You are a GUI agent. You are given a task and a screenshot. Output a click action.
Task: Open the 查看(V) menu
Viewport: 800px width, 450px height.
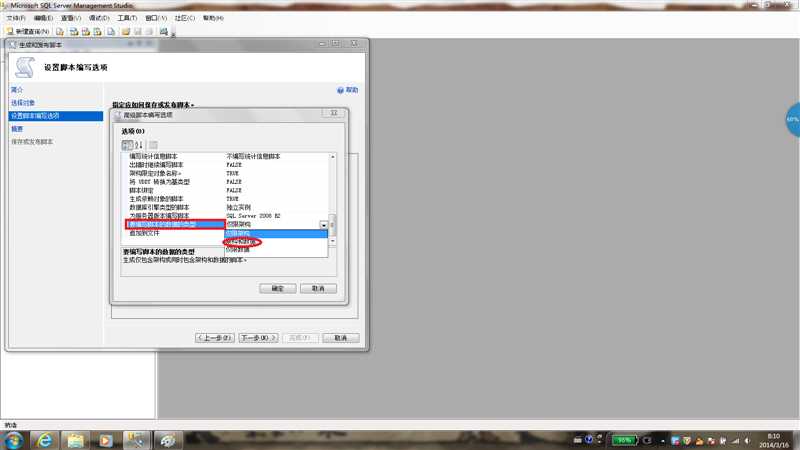point(71,18)
